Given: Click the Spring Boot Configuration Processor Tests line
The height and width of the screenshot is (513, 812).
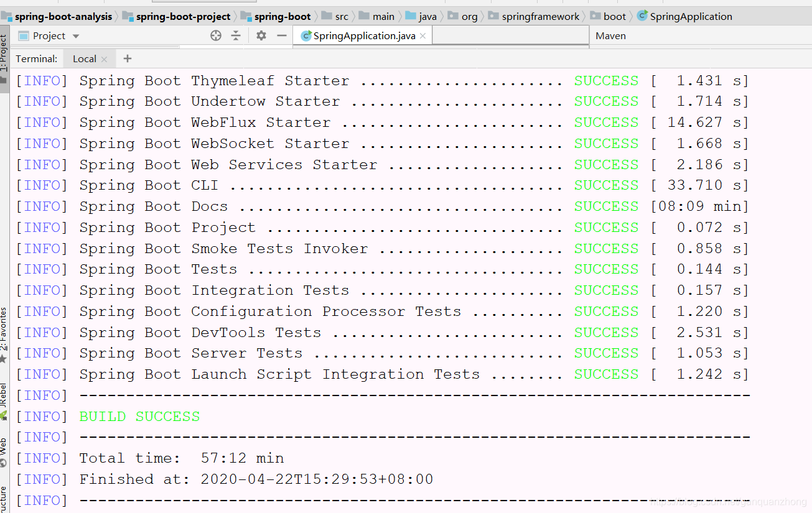Looking at the screenshot, I should (x=382, y=312).
